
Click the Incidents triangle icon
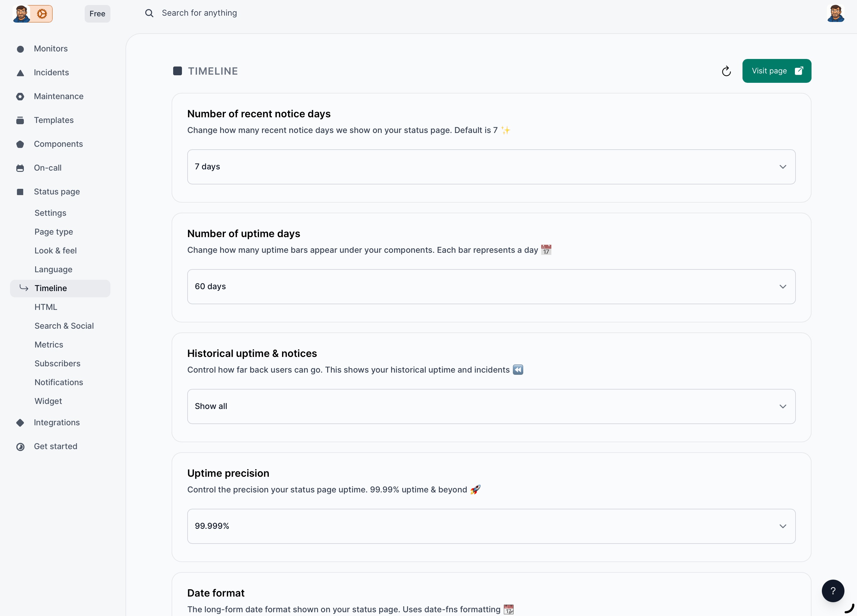[x=20, y=73]
